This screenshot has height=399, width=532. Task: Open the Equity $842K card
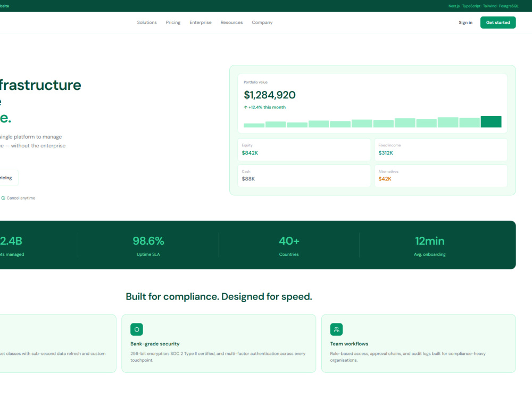point(304,149)
